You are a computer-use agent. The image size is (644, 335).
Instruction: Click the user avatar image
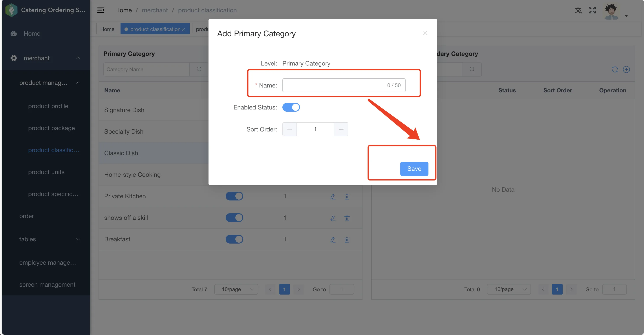click(x=611, y=11)
